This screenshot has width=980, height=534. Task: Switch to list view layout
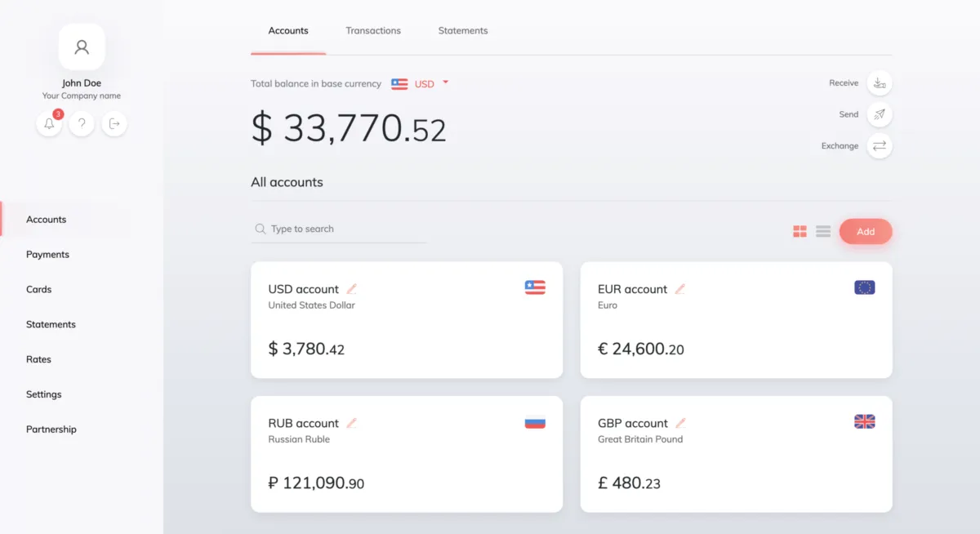pyautogui.click(x=823, y=232)
